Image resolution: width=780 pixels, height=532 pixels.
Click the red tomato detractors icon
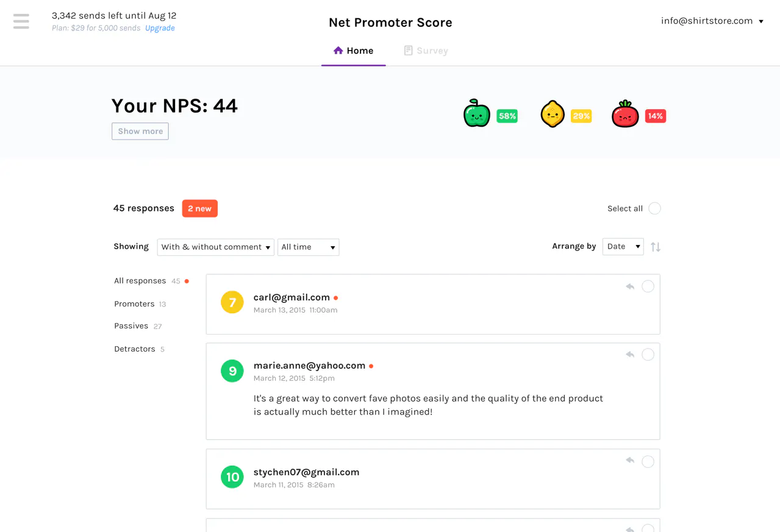(625, 114)
